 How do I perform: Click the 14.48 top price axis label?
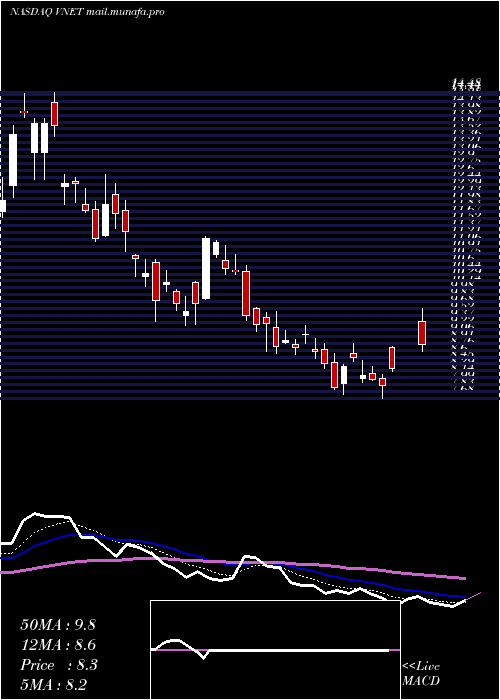tap(467, 83)
